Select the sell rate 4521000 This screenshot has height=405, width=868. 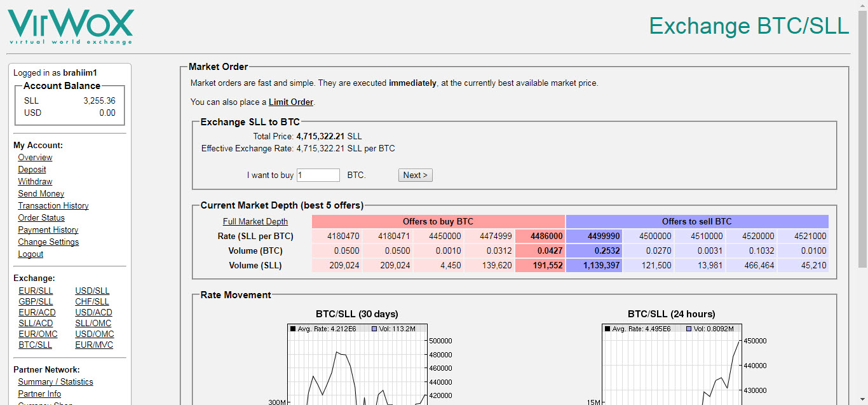tap(803, 237)
